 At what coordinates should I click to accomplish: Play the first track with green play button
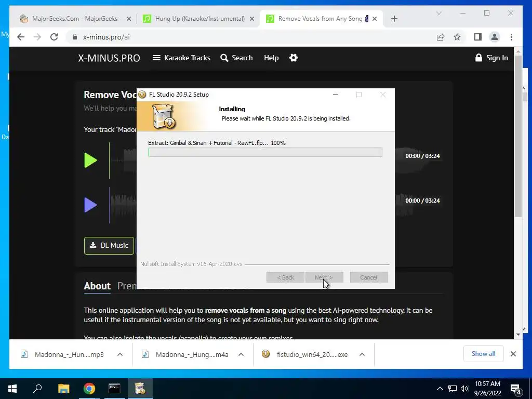tap(90, 160)
